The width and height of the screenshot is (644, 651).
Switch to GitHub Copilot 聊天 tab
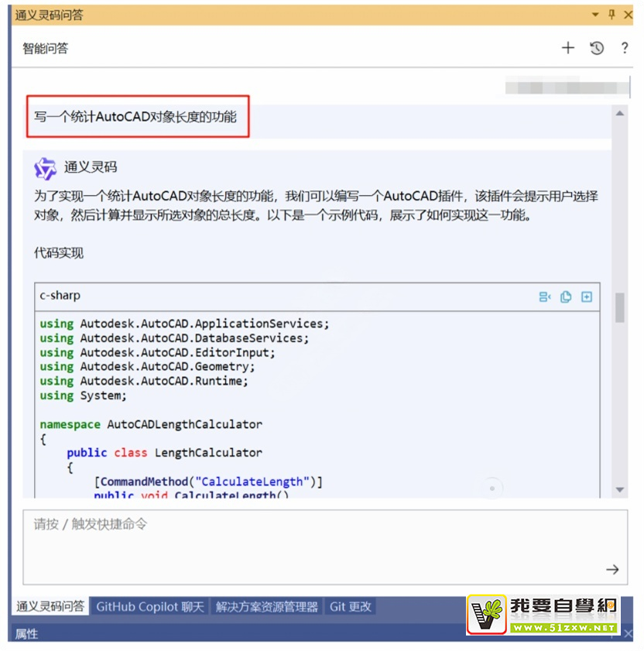[x=149, y=607]
